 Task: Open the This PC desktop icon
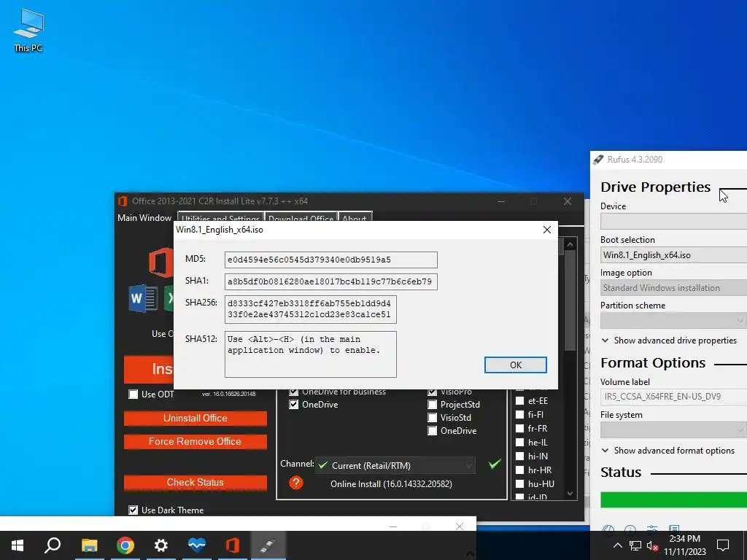28,31
